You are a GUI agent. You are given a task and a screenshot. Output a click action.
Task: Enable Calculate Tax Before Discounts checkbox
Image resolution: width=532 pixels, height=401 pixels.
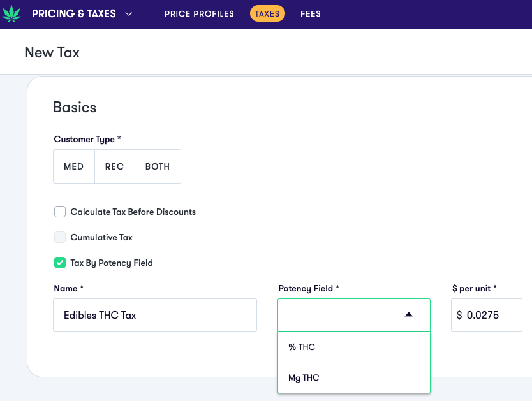(x=60, y=212)
